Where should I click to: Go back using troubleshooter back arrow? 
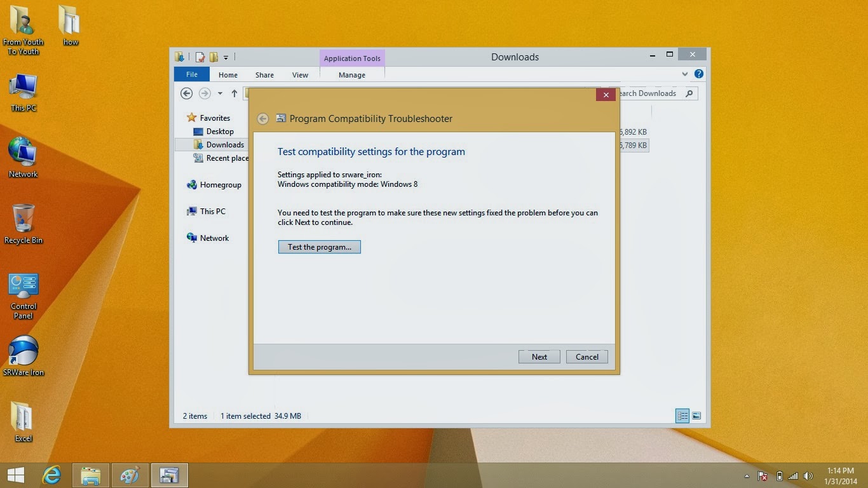[263, 118]
